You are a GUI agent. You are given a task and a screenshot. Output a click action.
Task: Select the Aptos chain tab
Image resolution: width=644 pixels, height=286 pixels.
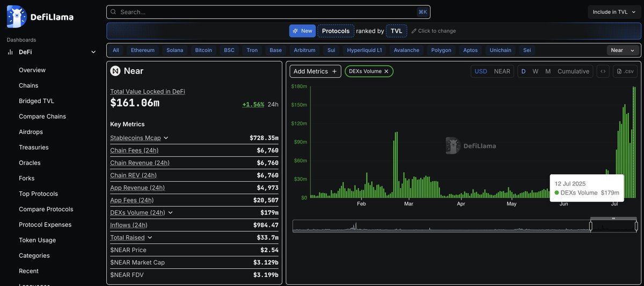471,50
